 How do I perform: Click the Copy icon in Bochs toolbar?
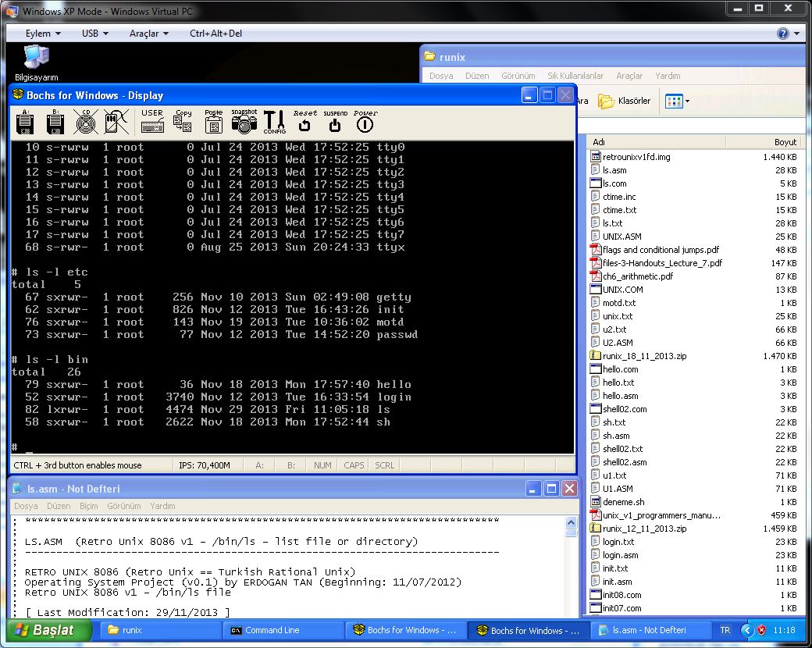183,121
